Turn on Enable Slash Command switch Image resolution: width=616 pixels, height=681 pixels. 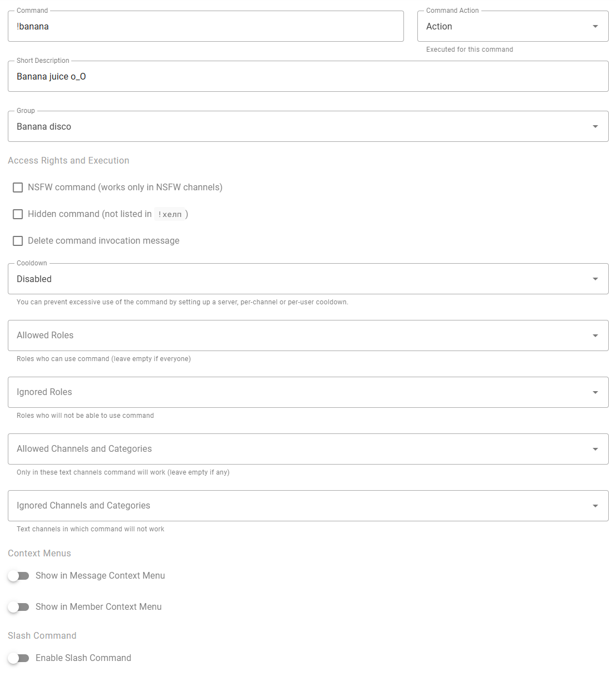click(18, 658)
